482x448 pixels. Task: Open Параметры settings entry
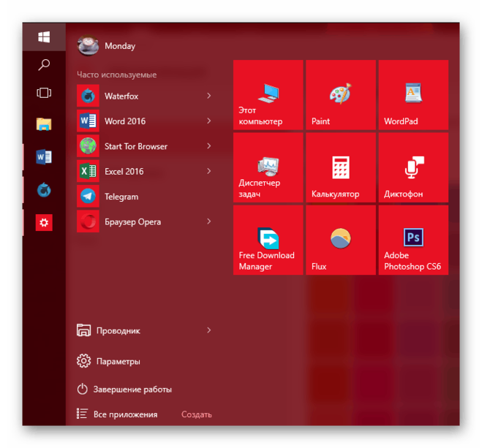[117, 361]
